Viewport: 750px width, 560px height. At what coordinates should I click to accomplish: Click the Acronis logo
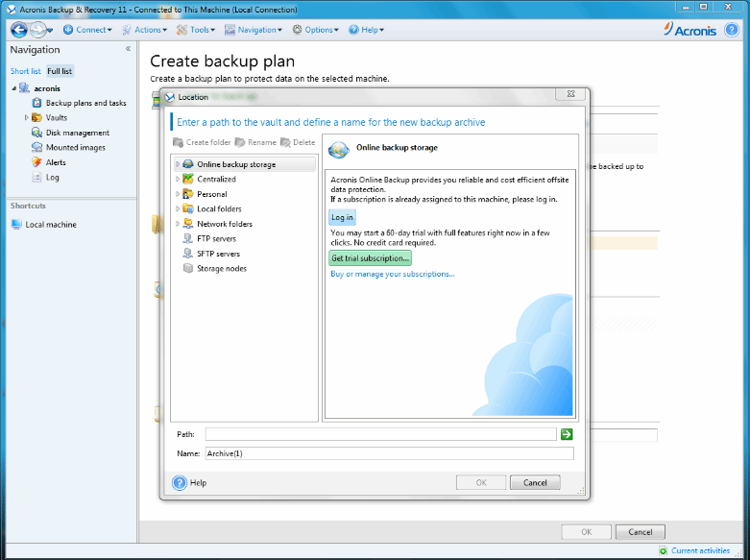(690, 30)
